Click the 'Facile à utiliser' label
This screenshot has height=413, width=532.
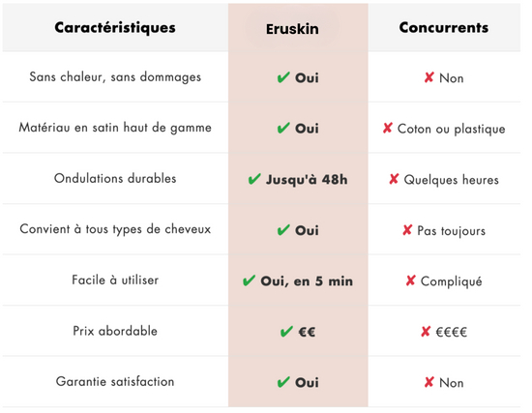click(115, 280)
